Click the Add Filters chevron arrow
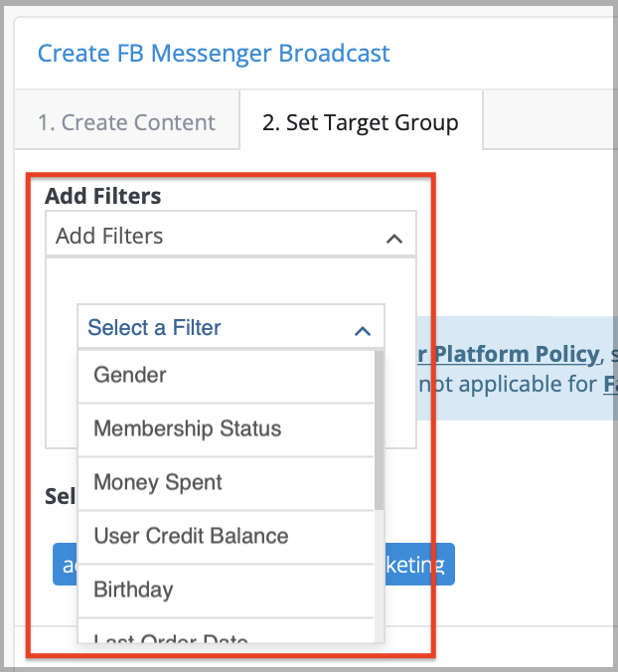 (x=394, y=239)
